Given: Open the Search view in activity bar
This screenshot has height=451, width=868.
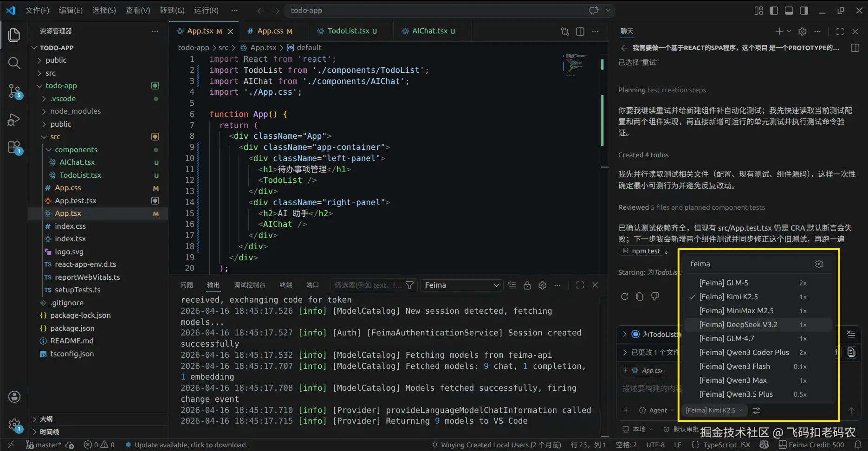Looking at the screenshot, I should click(14, 63).
